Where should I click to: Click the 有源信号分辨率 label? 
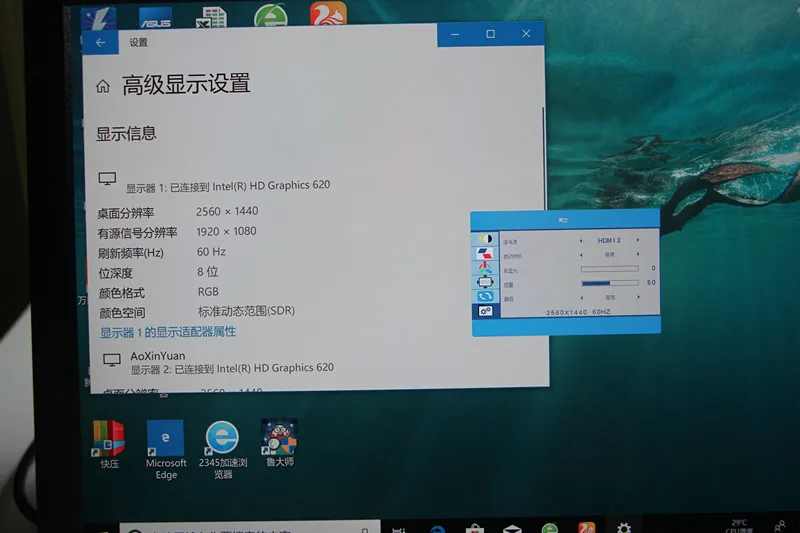(137, 233)
